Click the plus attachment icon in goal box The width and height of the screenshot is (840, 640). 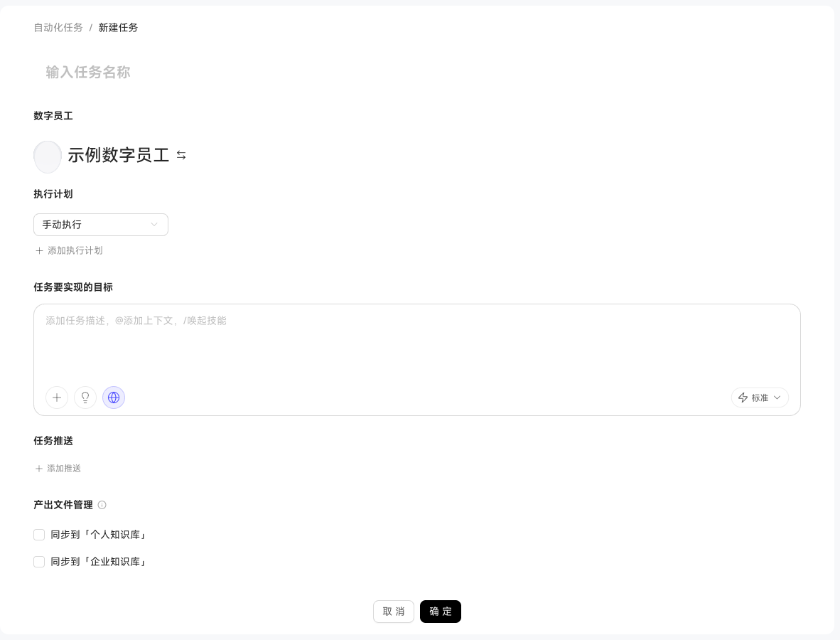57,398
